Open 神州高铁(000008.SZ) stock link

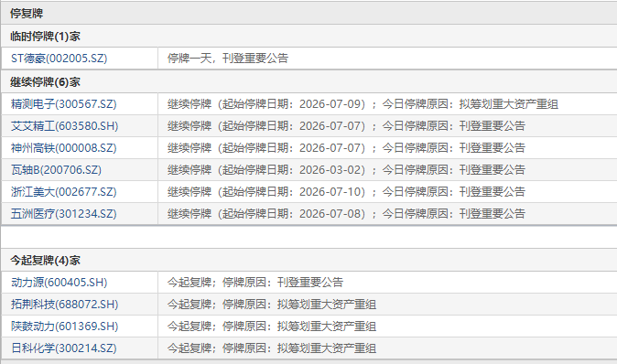click(x=64, y=148)
